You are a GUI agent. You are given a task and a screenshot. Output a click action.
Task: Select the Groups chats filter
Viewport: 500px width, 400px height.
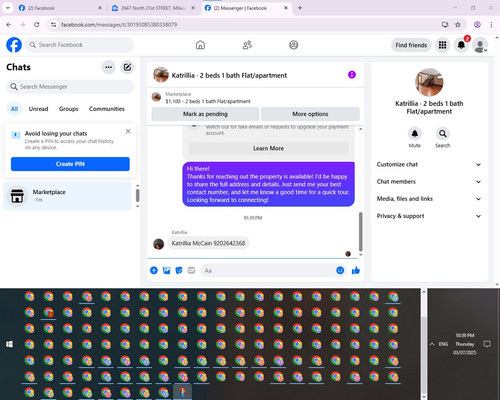(x=68, y=109)
